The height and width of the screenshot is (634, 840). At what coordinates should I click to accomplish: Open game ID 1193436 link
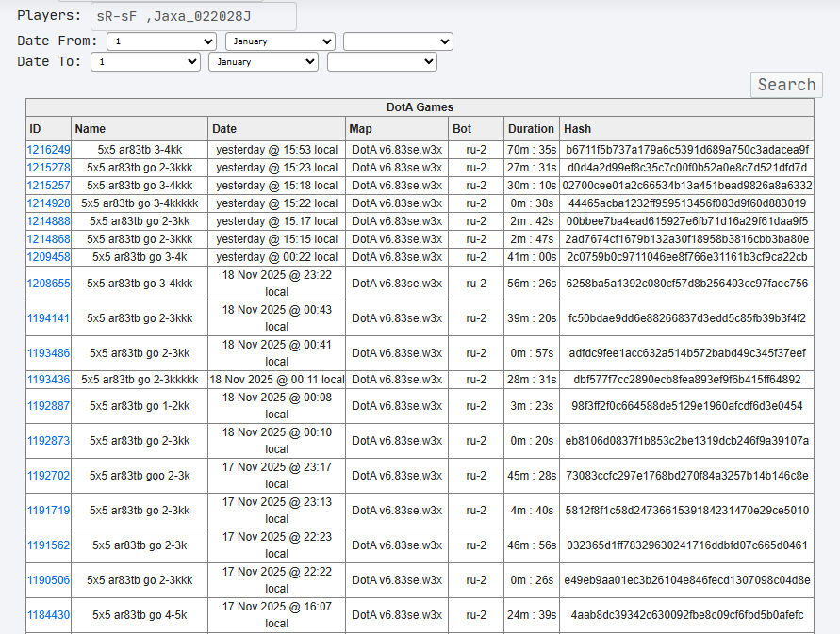pos(49,380)
